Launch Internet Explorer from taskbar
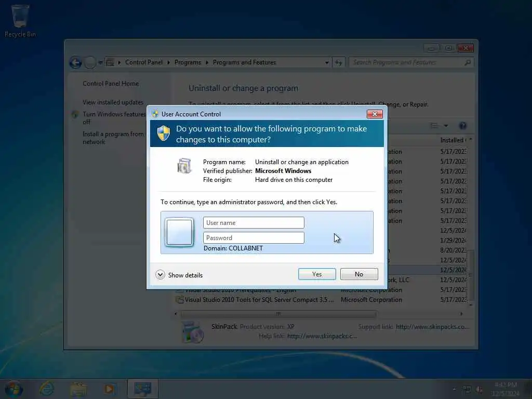Screen dimensions: 532x399 click(46, 389)
